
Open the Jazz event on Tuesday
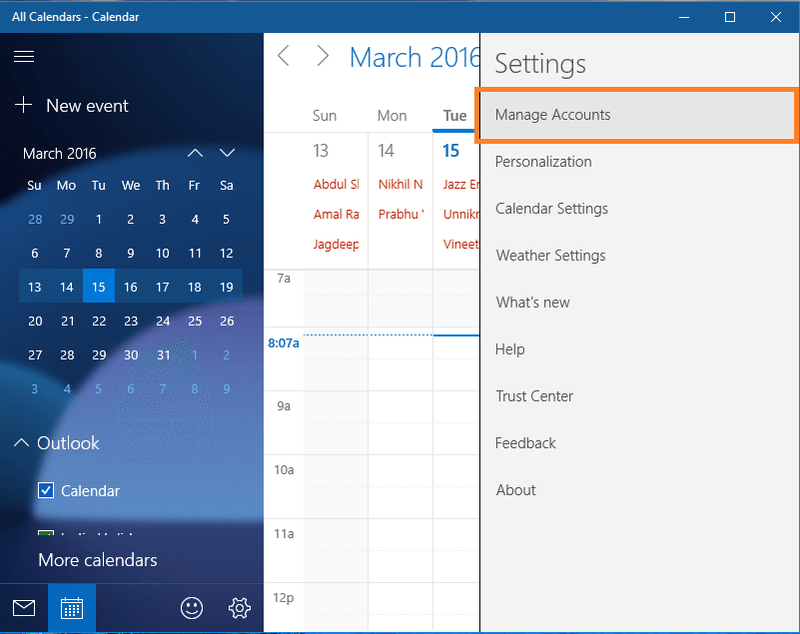click(x=461, y=184)
